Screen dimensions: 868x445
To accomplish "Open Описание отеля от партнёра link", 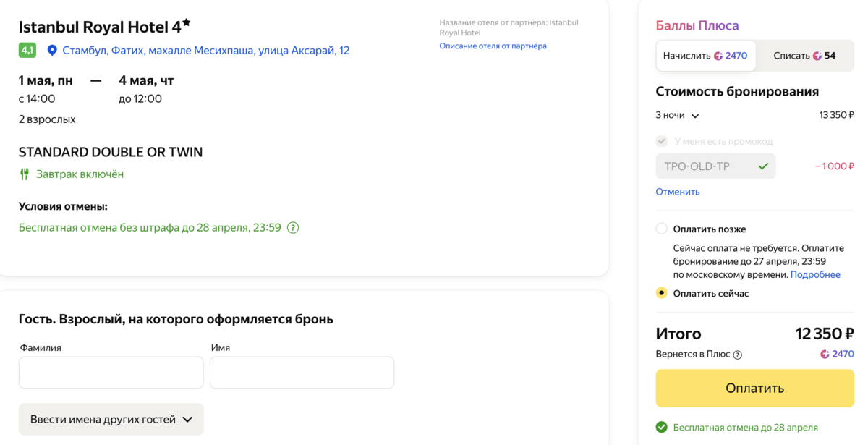I will click(493, 46).
